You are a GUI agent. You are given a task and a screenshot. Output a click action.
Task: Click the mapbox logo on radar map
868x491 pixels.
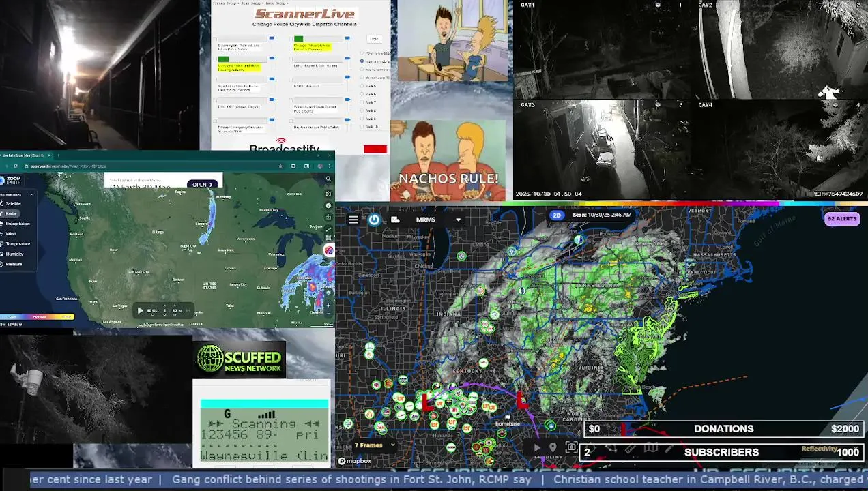(x=355, y=461)
